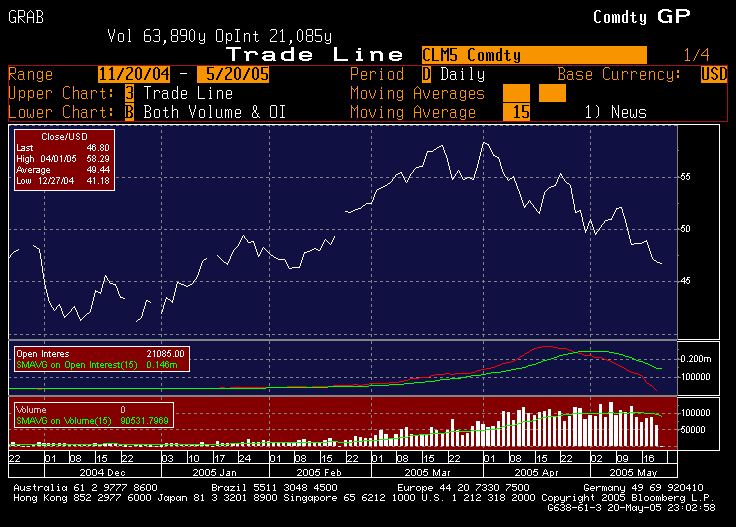The image size is (736, 527).
Task: Click the GRAB label at top left
Action: coord(26,17)
